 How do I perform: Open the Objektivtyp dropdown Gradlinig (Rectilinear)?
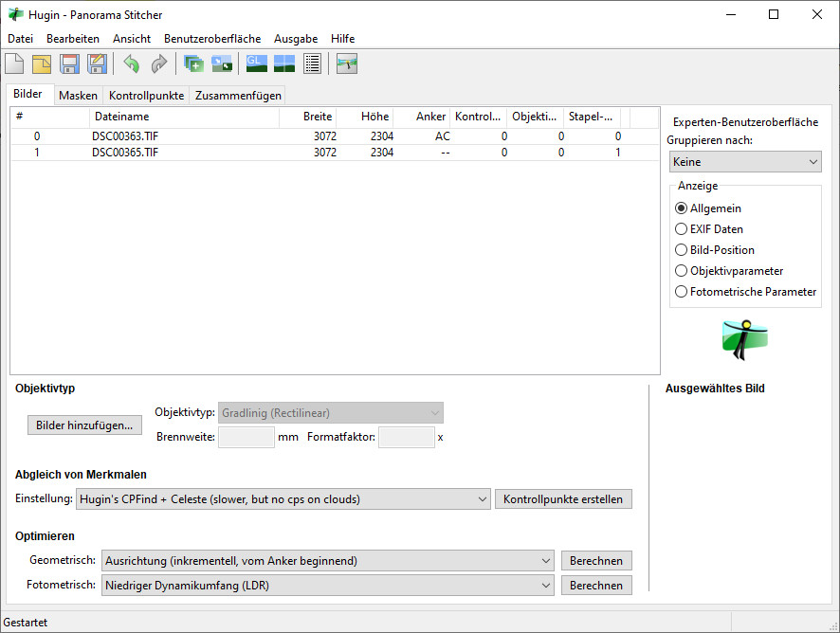(331, 413)
